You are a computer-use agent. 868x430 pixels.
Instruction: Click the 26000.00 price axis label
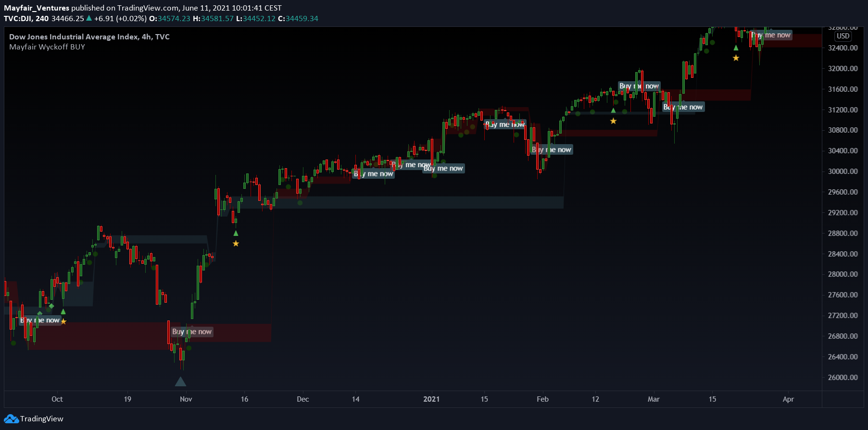(x=843, y=377)
